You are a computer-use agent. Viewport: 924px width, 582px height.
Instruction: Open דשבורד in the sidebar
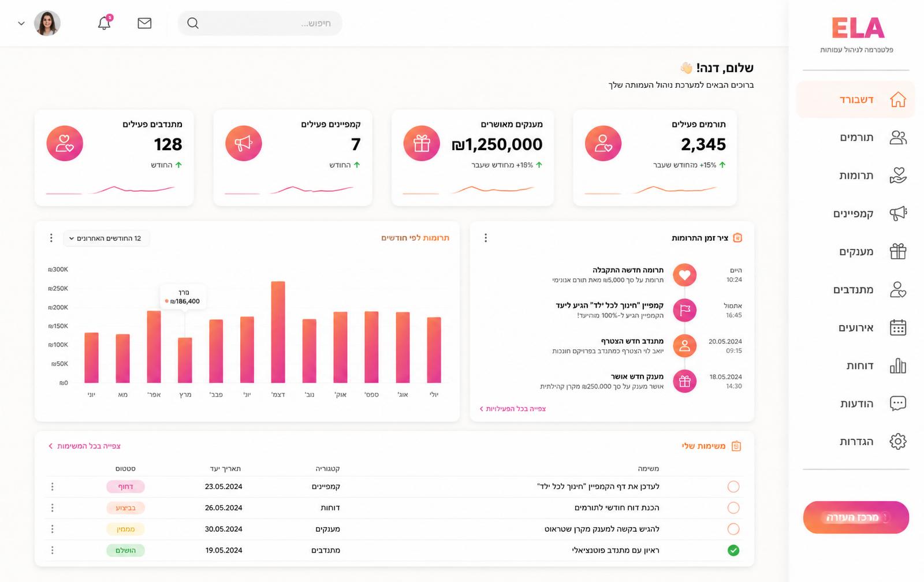855,99
